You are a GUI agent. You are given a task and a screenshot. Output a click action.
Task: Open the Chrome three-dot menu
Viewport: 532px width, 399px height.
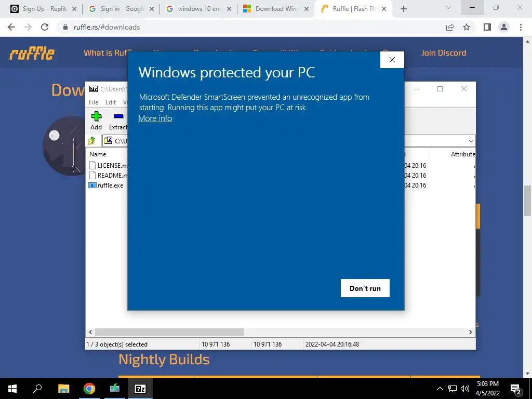click(521, 27)
